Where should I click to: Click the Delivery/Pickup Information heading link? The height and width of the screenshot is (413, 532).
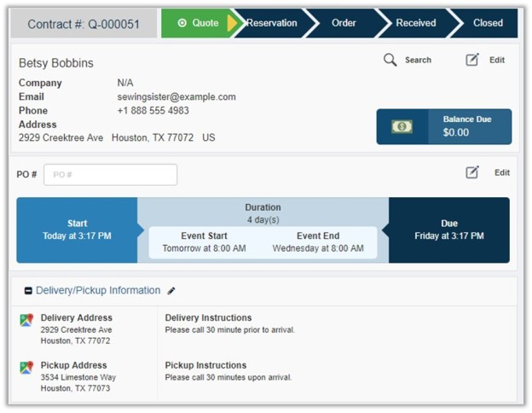(98, 291)
